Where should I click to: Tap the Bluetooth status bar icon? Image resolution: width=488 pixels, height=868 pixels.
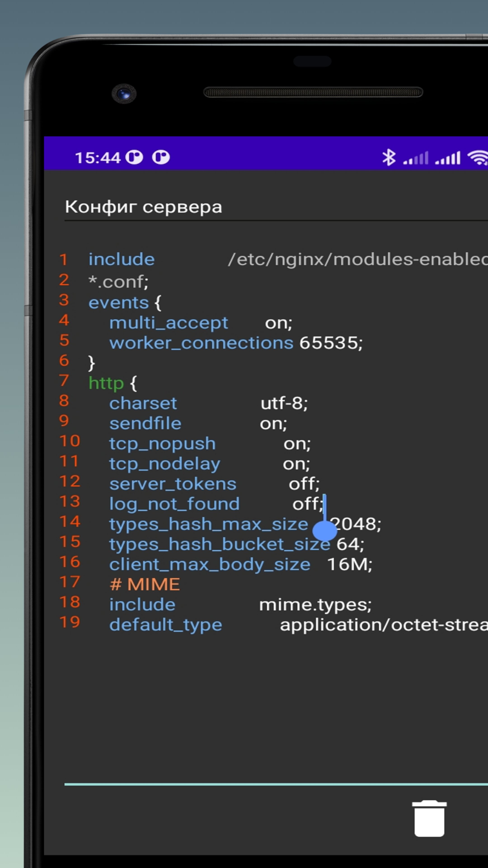[x=389, y=157]
